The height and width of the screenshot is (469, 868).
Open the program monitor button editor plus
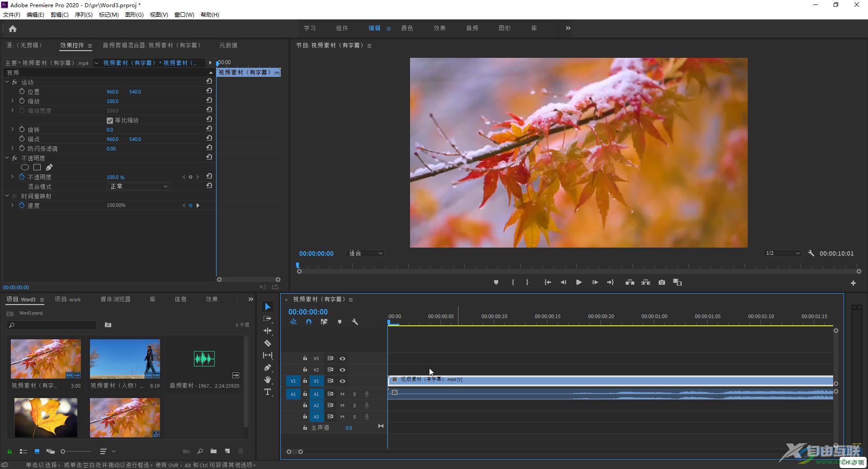pos(853,283)
